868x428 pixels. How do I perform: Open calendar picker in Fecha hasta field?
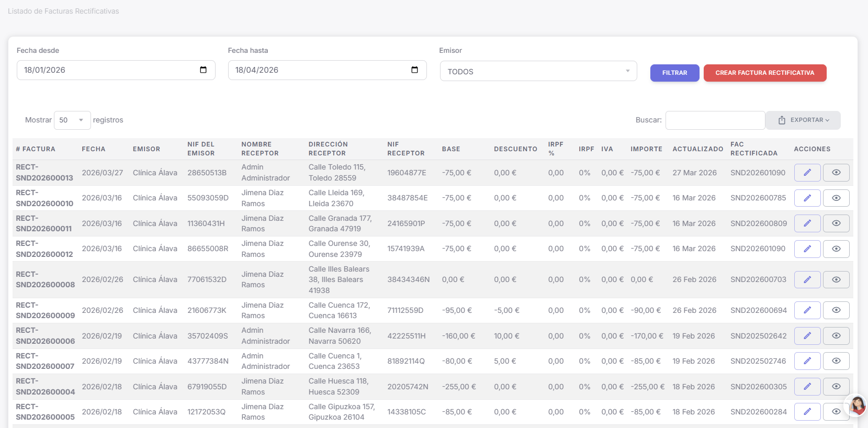coord(414,70)
